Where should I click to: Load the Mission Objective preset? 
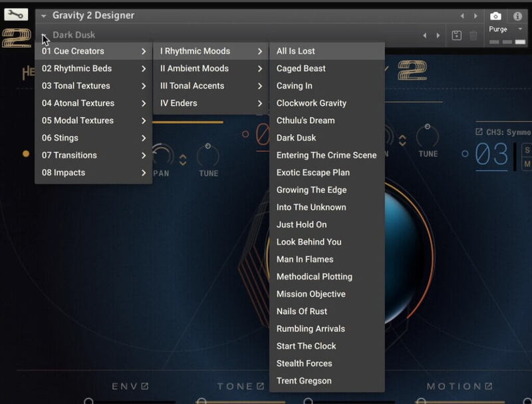tap(327, 294)
